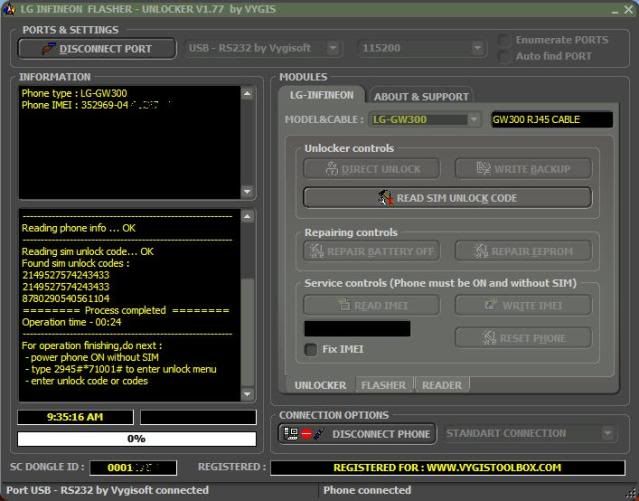Image resolution: width=639 pixels, height=501 pixels.
Task: Click the black IMEI input field
Action: pos(357,329)
